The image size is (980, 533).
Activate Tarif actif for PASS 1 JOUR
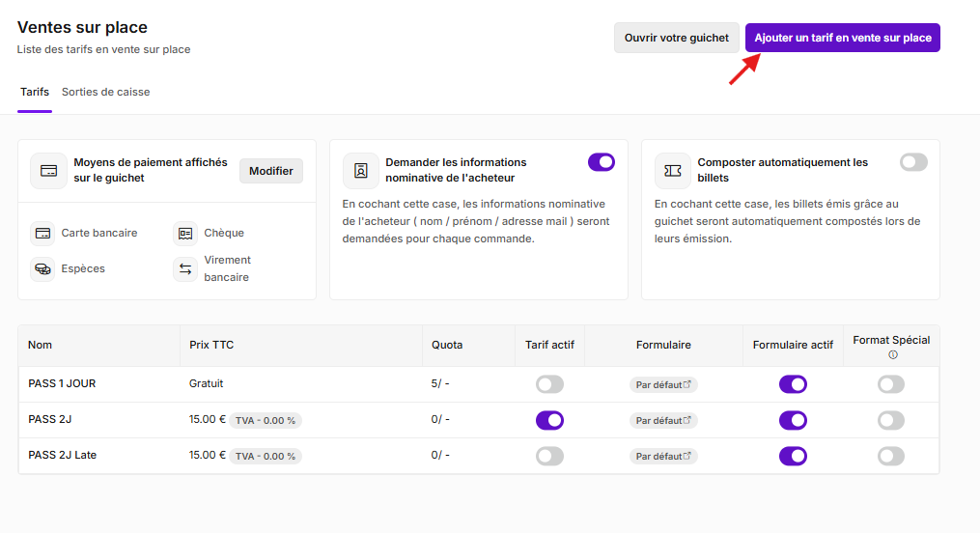(x=549, y=384)
